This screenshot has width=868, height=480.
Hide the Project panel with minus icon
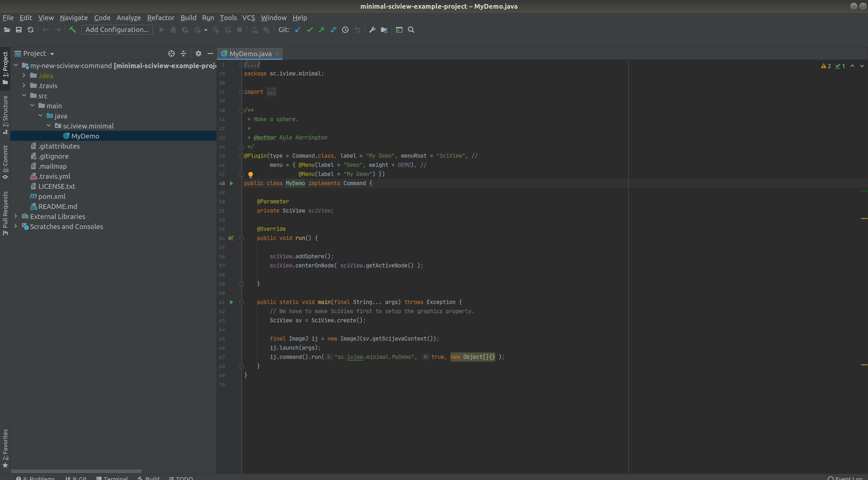pos(210,53)
